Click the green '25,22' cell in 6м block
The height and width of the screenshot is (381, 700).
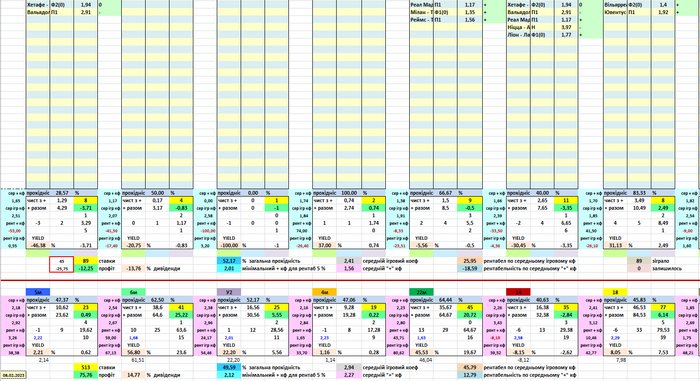181,315
